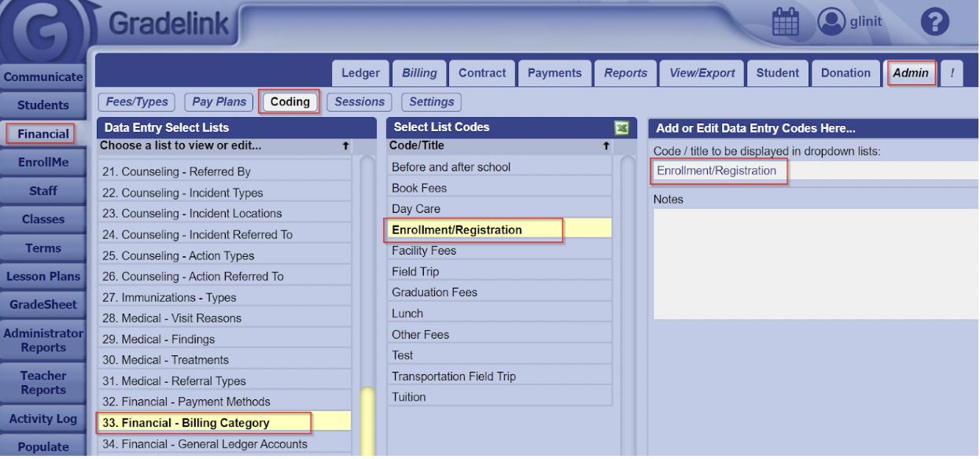Select the Facility Fees code

tap(499, 251)
